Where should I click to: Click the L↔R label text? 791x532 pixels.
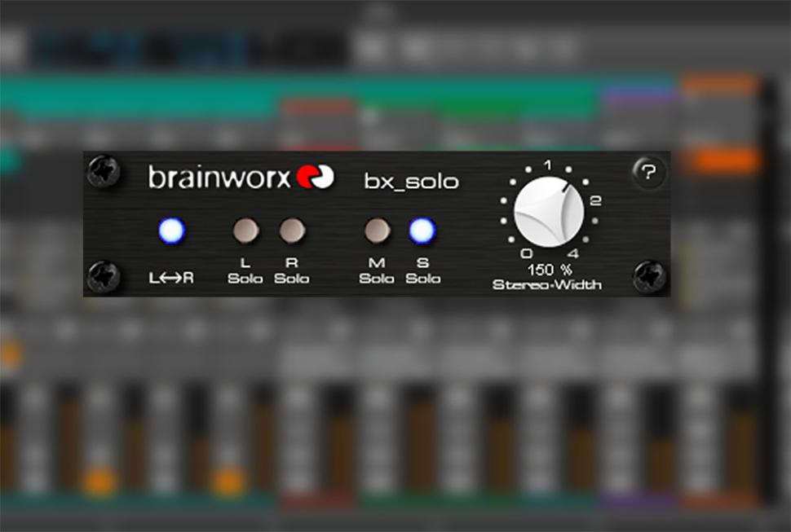pos(171,278)
